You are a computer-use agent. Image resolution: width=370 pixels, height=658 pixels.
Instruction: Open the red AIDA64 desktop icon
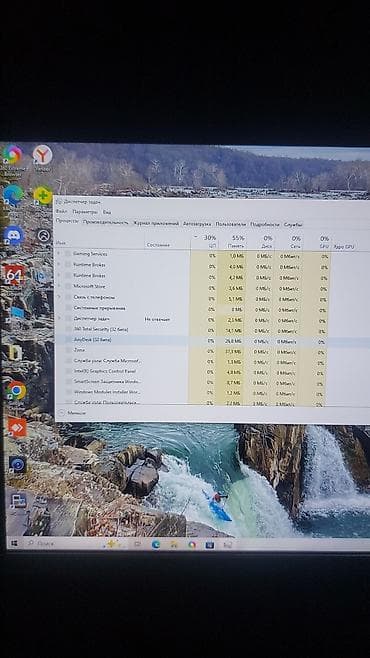pyautogui.click(x=15, y=275)
